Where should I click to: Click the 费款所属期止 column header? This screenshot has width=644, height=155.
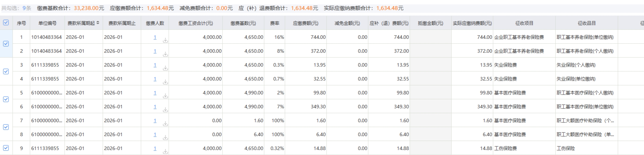tap(122, 23)
